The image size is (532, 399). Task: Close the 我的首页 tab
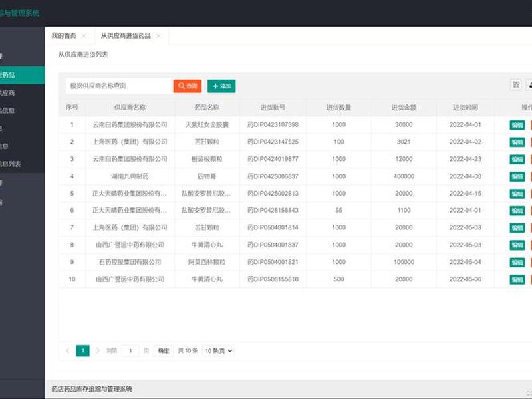tap(84, 36)
